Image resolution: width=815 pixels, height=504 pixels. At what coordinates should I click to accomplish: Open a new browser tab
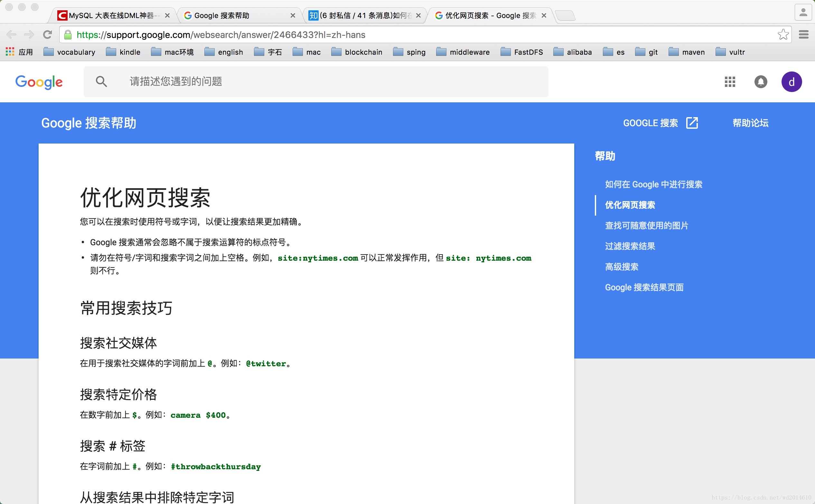point(565,15)
